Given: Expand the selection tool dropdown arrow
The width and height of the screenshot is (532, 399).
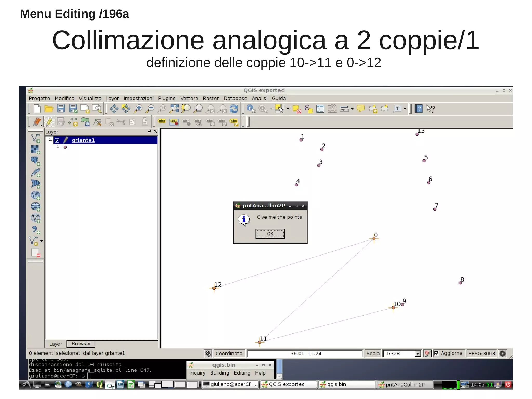Looking at the screenshot, I should tap(288, 109).
